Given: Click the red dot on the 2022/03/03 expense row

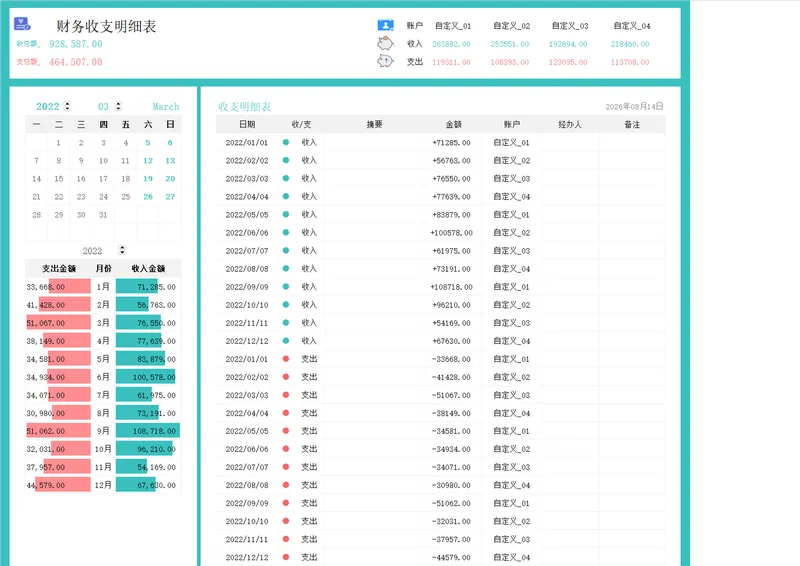Looking at the screenshot, I should [x=286, y=395].
